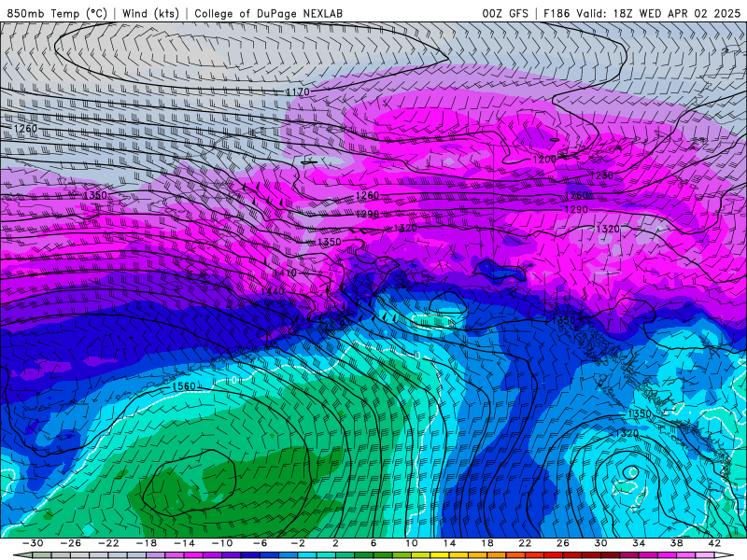The height and width of the screenshot is (560, 747).
Task: Click the -26 color scale value
Action: coord(71,543)
